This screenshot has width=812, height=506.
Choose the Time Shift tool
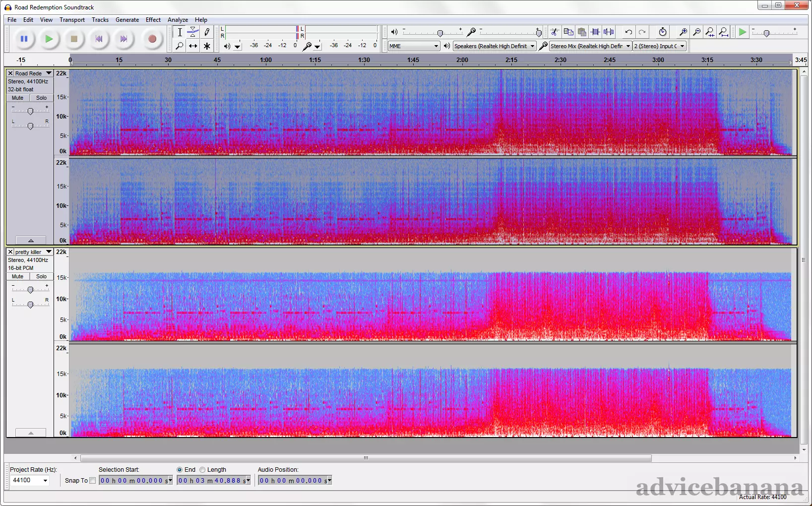click(x=193, y=46)
